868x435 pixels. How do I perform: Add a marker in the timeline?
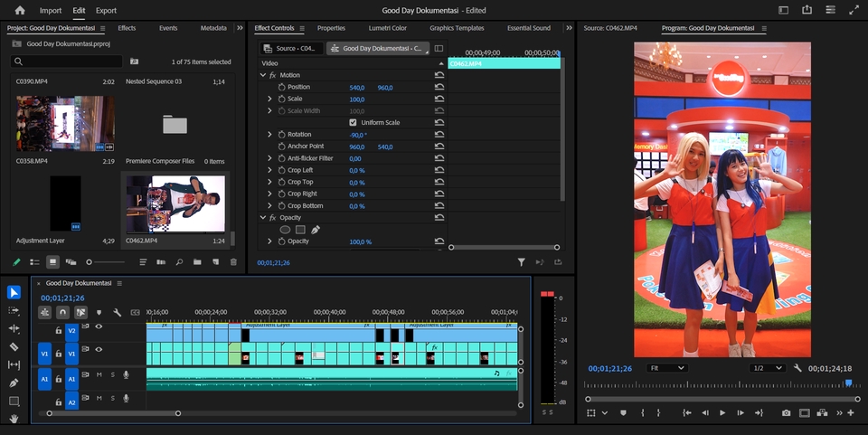99,313
